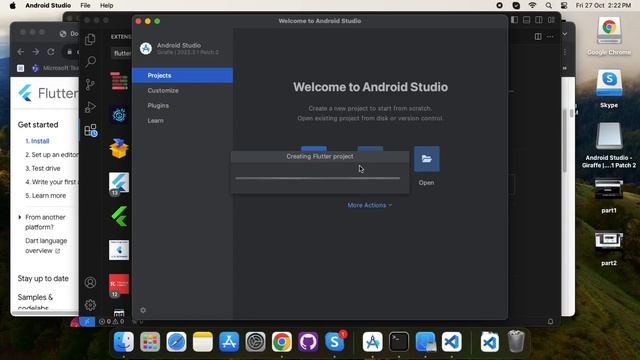640x360 pixels.
Task: Click the Open folder icon button
Action: pos(427,159)
